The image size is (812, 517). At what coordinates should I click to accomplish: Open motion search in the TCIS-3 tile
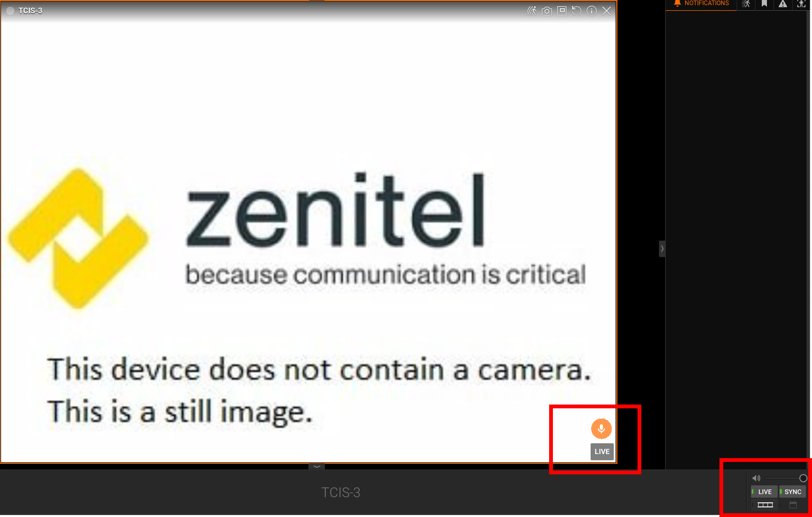tap(532, 11)
